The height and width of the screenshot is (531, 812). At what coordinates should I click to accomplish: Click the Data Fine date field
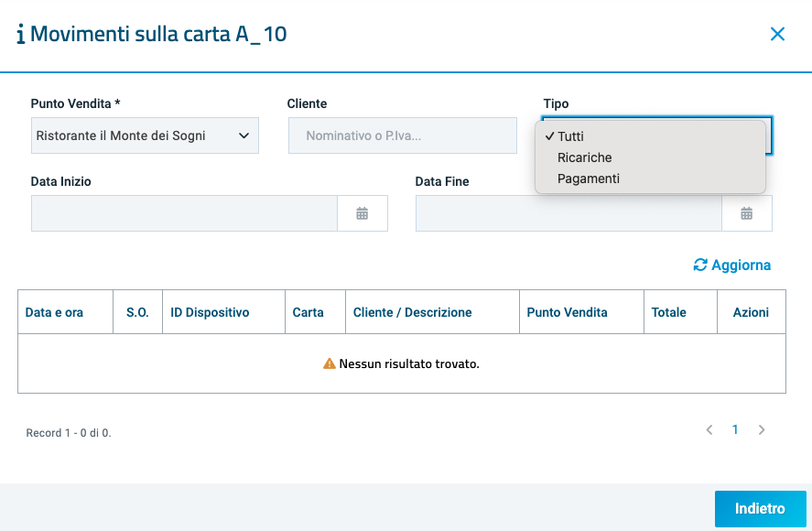coord(568,213)
